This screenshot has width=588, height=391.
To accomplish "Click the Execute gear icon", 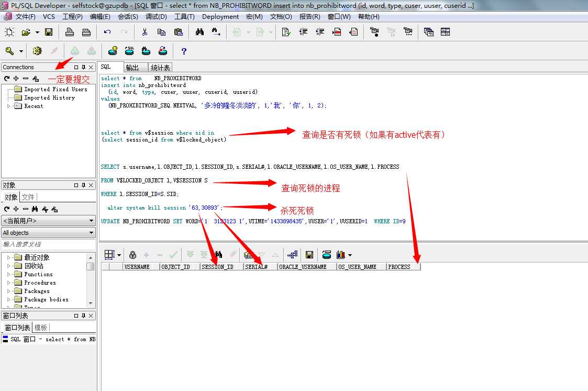I will coord(37,51).
